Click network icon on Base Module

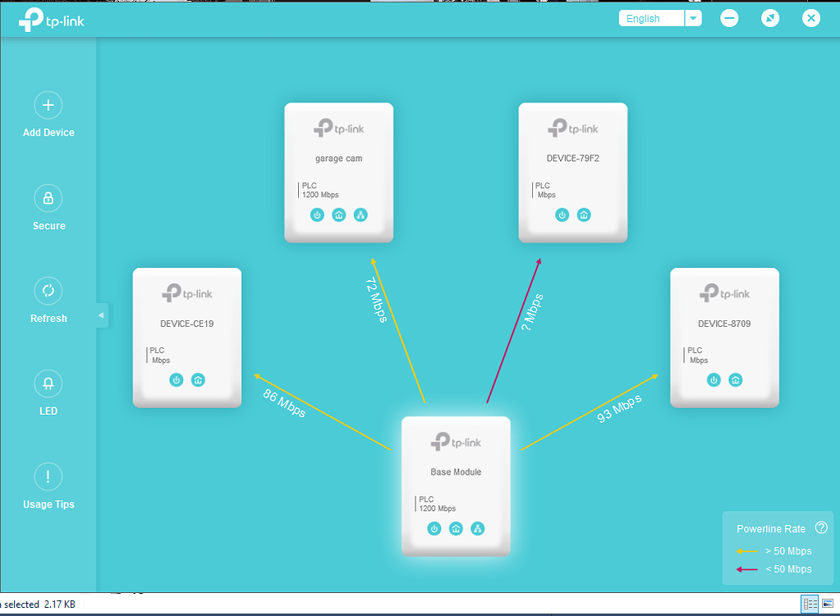(478, 529)
